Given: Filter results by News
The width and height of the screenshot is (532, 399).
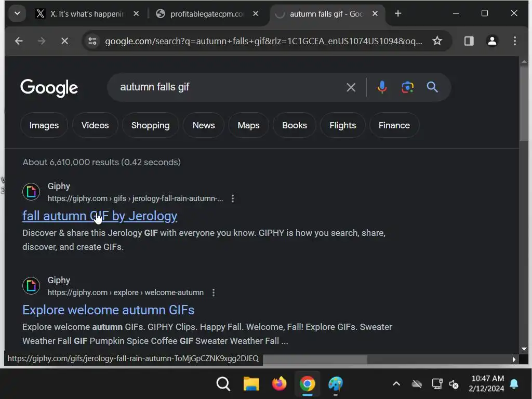Looking at the screenshot, I should click(204, 125).
